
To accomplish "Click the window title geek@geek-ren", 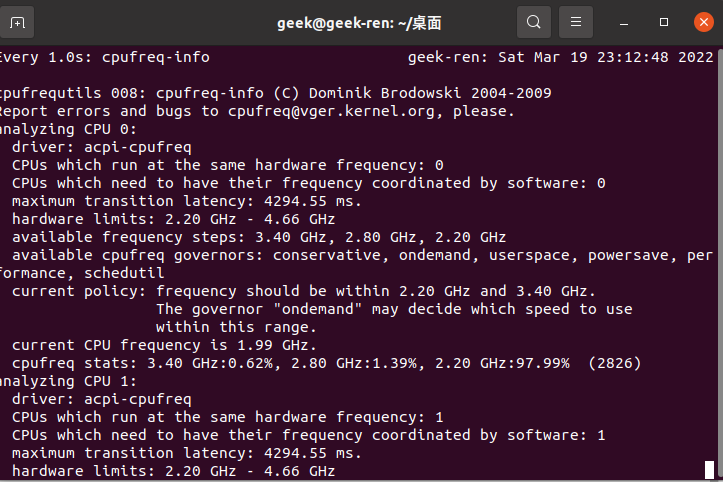I will (359, 23).
